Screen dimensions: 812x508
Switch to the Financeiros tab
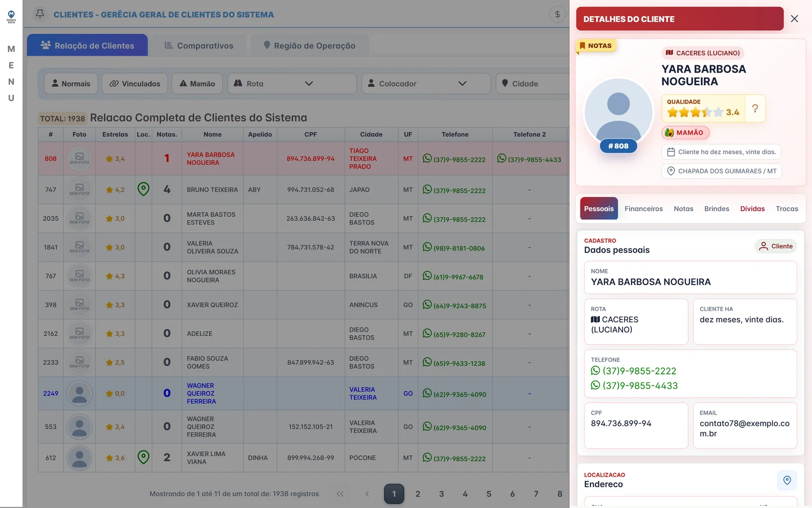point(644,209)
